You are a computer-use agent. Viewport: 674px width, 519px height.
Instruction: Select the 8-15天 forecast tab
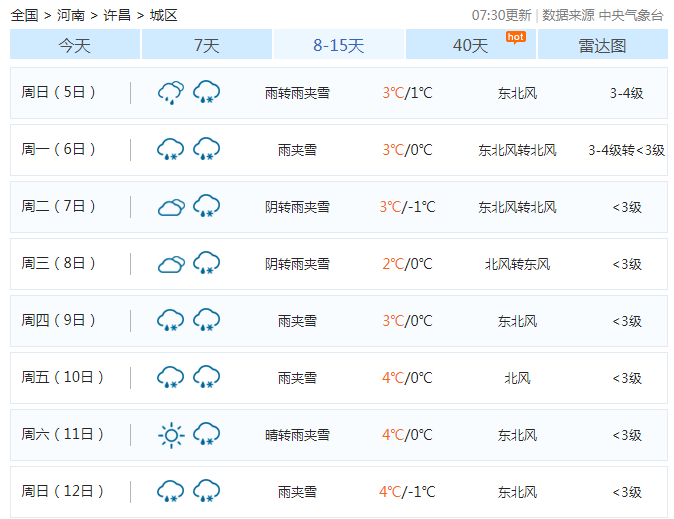pos(339,45)
